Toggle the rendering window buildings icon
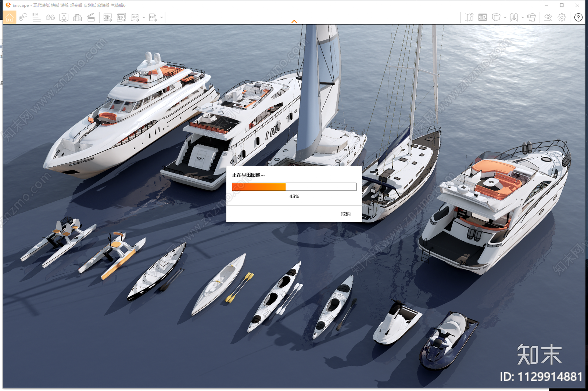The width and height of the screenshot is (588, 391). click(x=483, y=17)
